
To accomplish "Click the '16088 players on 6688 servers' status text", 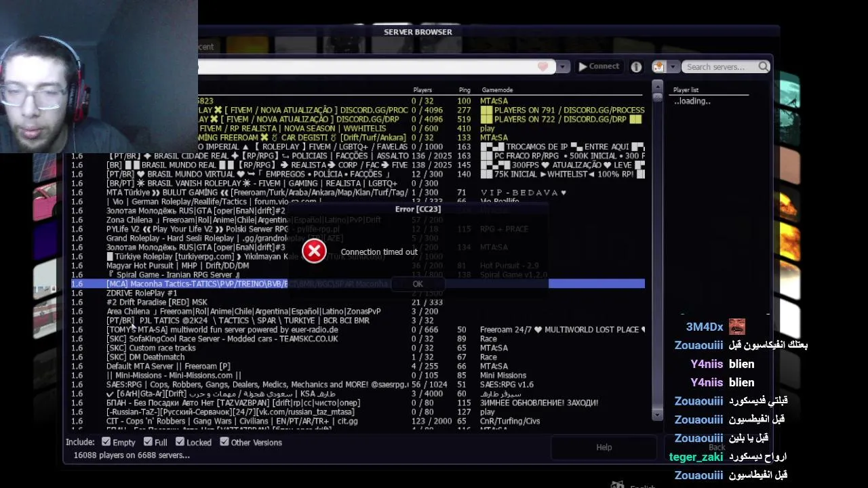I will pos(132,455).
